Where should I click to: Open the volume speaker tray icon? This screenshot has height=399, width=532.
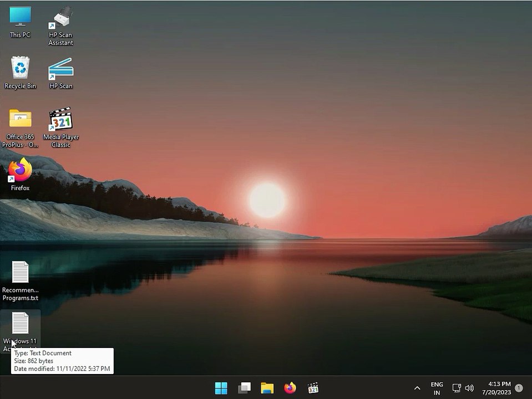pyautogui.click(x=469, y=388)
